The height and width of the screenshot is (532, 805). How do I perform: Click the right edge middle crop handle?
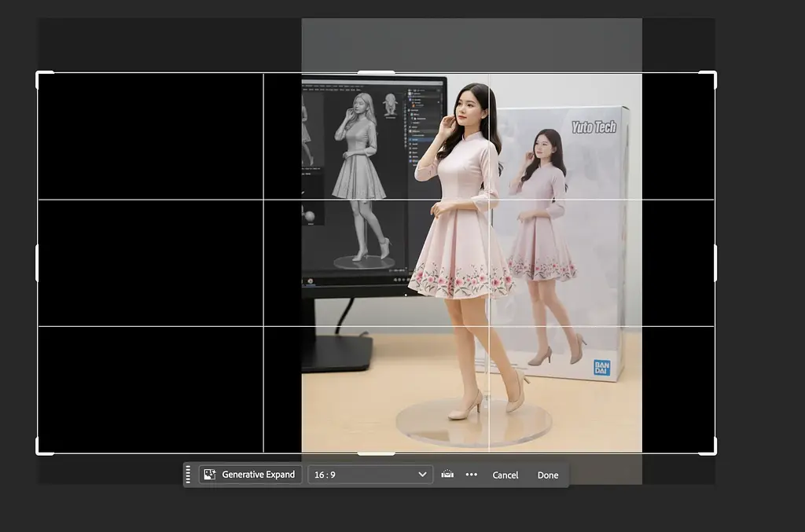(715, 262)
